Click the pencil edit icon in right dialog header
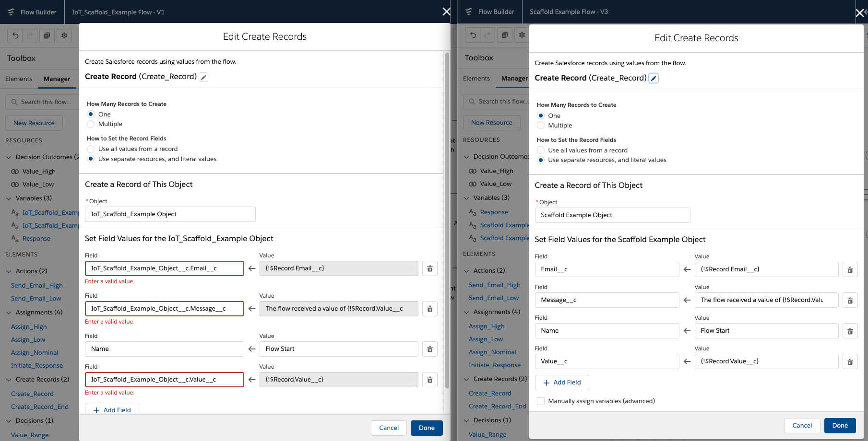Image resolution: width=868 pixels, height=441 pixels. tap(654, 78)
